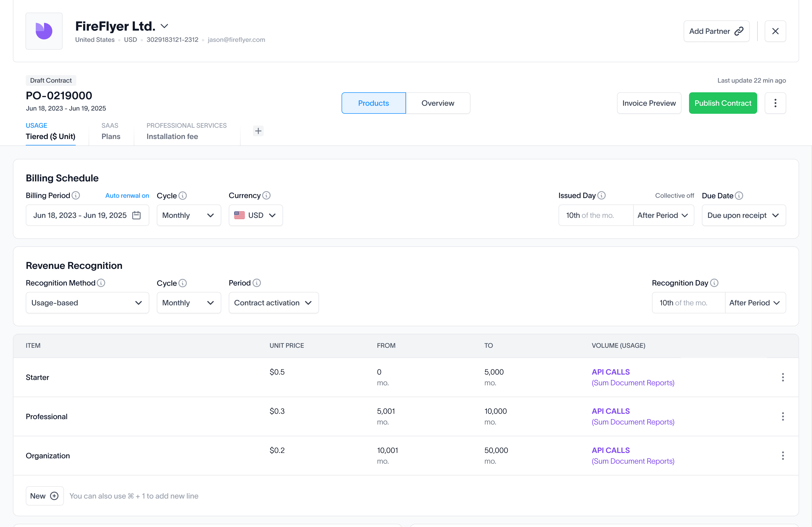Image resolution: width=812 pixels, height=527 pixels.
Task: Click the FireFlyer company logo avatar
Action: point(44,31)
